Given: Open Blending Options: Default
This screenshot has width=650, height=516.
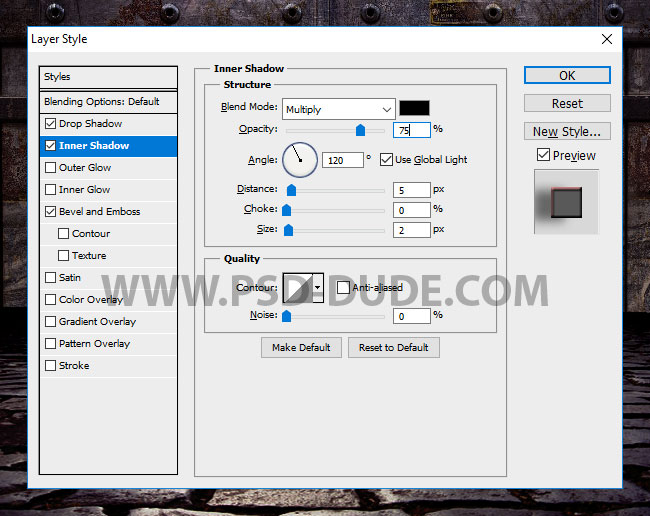Looking at the screenshot, I should [x=101, y=102].
